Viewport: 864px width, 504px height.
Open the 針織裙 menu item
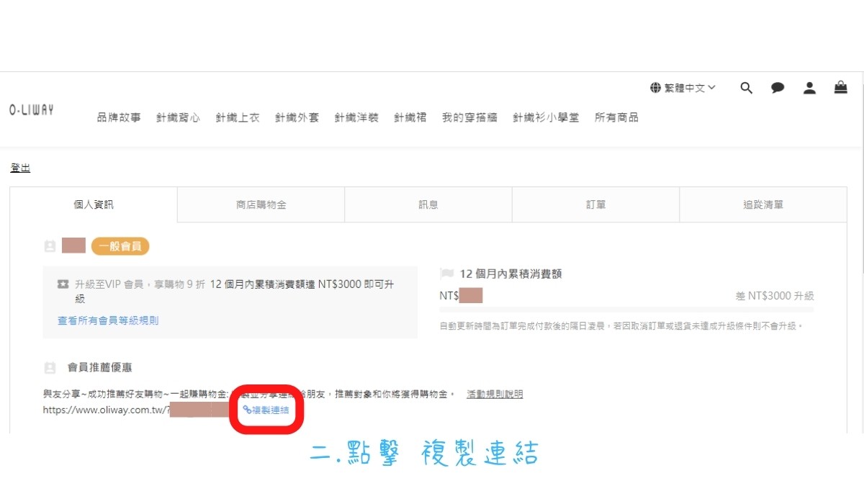pyautogui.click(x=410, y=117)
